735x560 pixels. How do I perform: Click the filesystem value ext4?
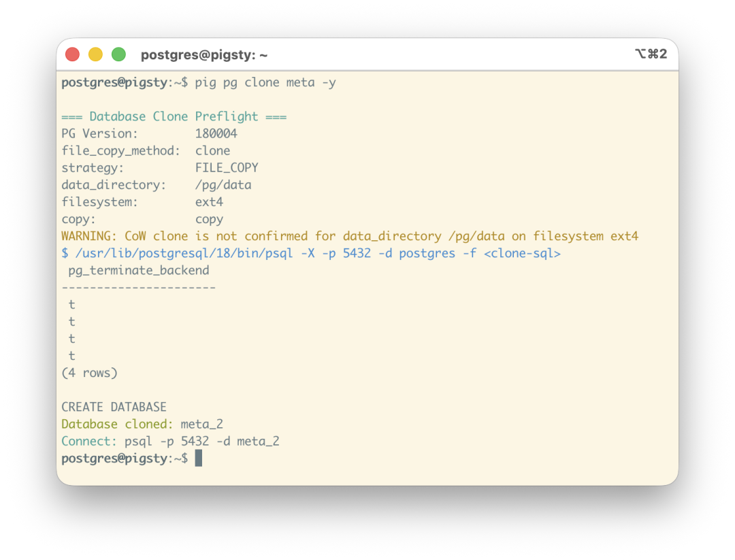(209, 202)
